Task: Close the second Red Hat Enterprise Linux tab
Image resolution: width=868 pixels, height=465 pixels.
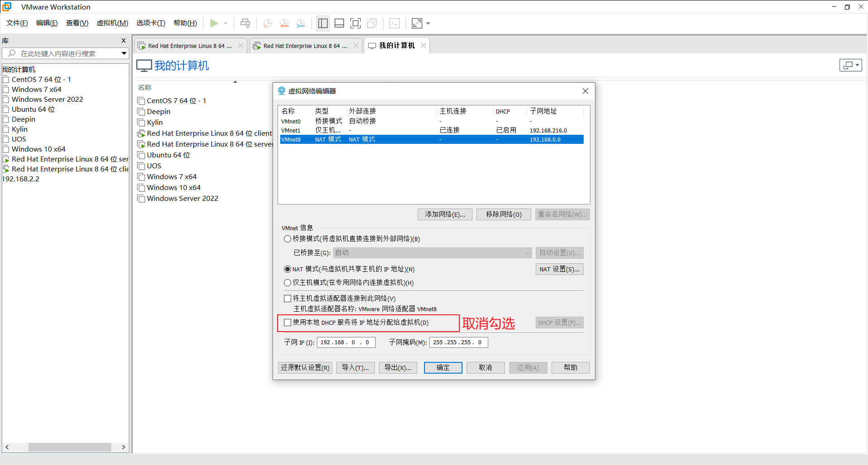Action: pos(356,46)
